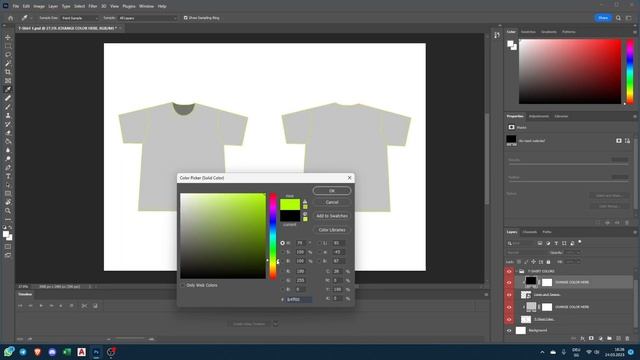
Task: Select the Zoom tool
Action: pyautogui.click(x=8, y=211)
